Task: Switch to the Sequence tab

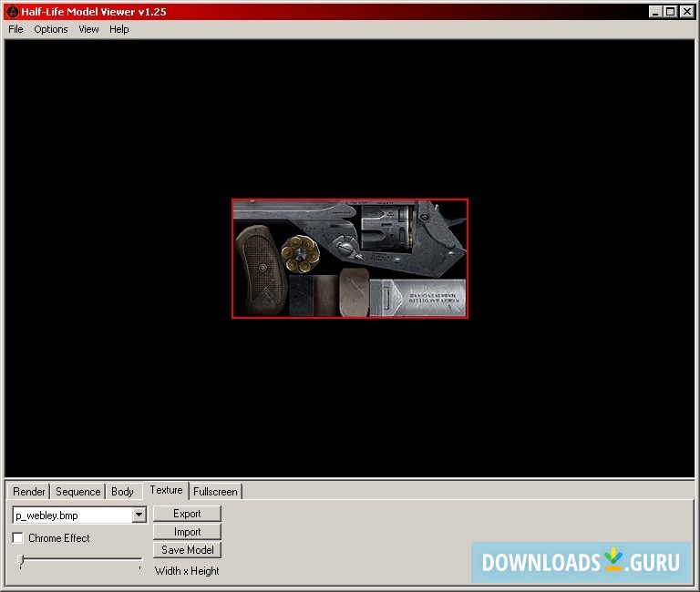Action: click(77, 492)
